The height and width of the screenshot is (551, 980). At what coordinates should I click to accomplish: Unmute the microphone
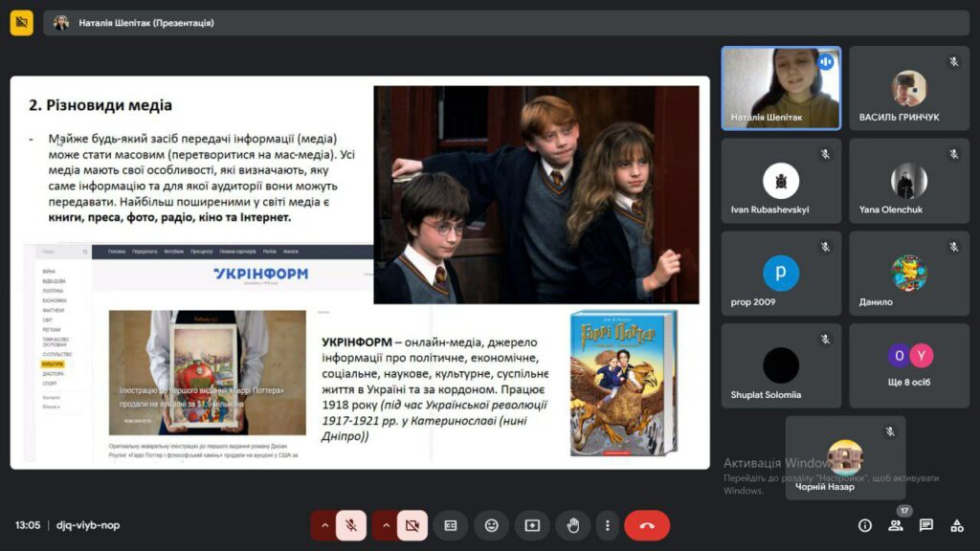pyautogui.click(x=351, y=525)
